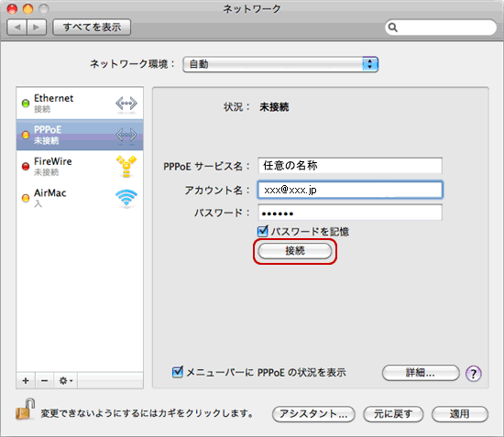Click the すべてを表示 toolbar button
This screenshot has width=504, height=437.
tap(92, 27)
